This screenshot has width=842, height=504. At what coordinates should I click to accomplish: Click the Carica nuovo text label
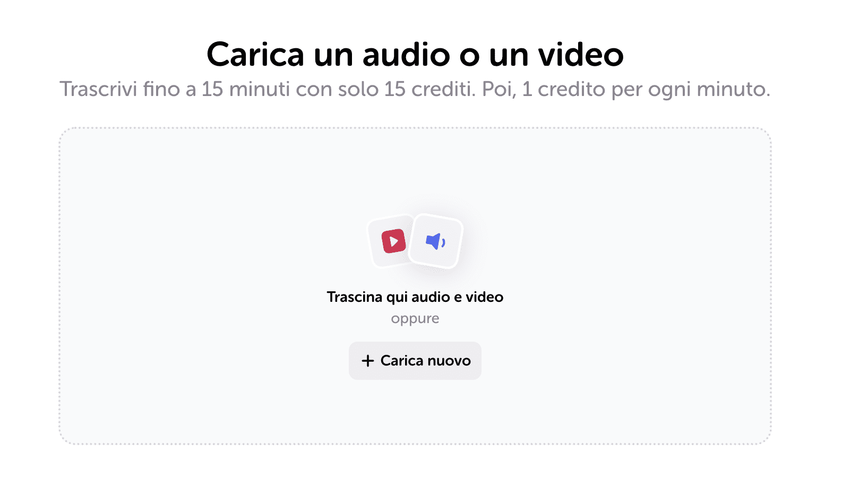click(426, 361)
